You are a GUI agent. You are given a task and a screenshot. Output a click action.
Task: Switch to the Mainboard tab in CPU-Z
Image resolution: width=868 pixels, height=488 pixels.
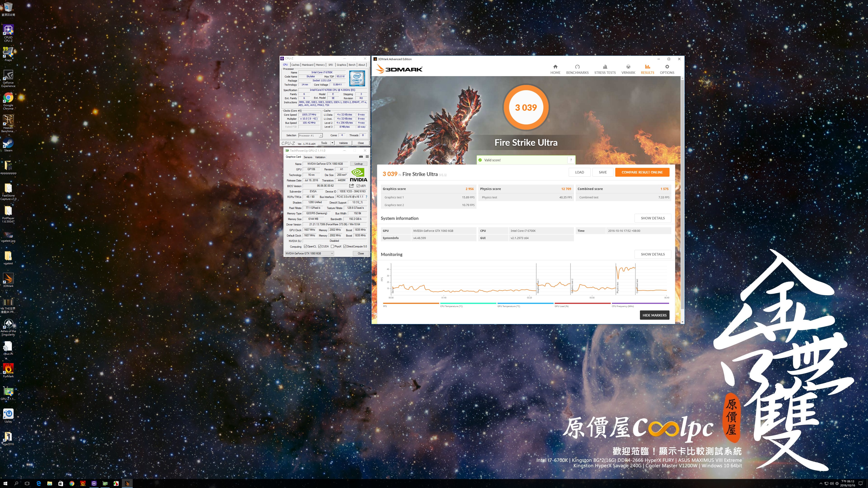click(307, 65)
